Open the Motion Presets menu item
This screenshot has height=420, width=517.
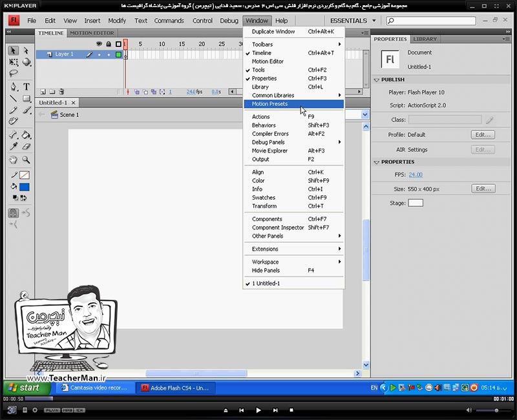(293, 104)
